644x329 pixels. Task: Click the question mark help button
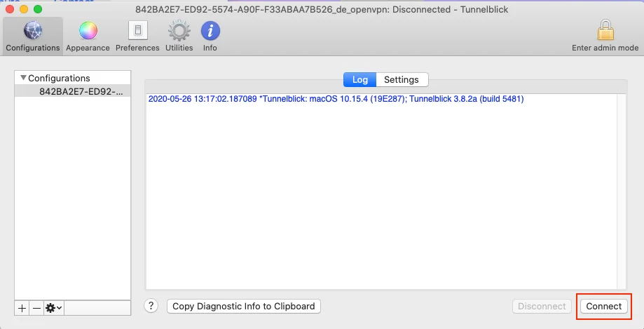[151, 306]
